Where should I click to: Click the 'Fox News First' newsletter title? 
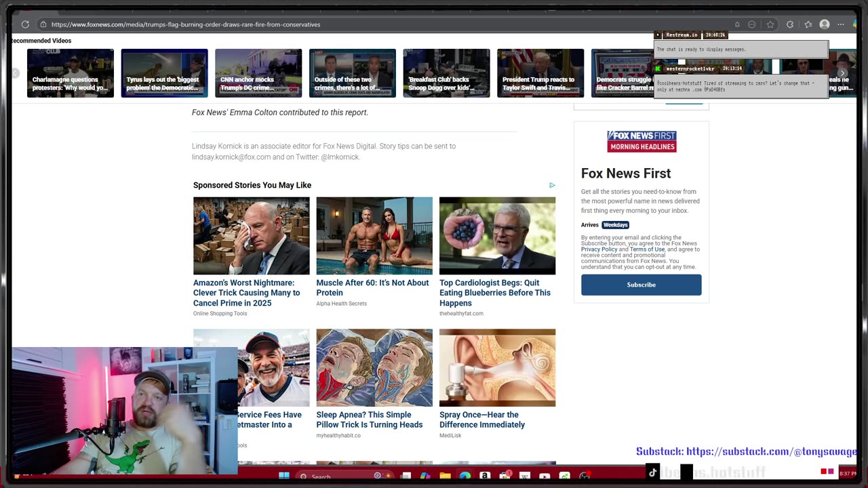click(x=626, y=174)
